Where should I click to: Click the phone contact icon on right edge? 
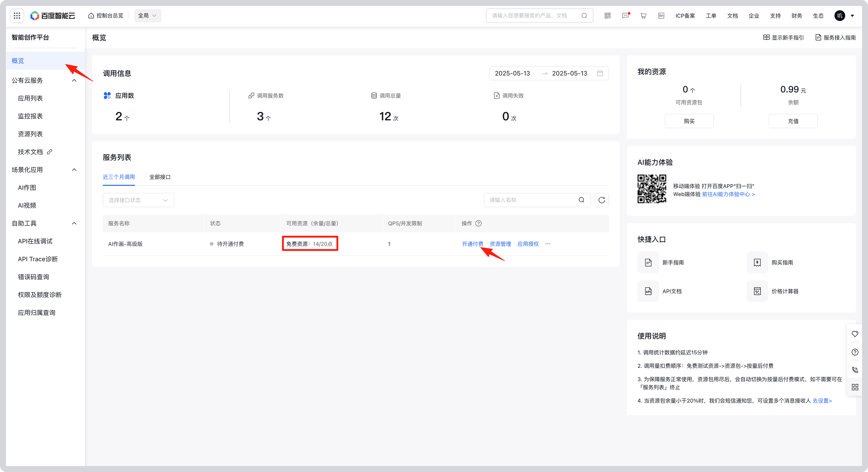[855, 369]
